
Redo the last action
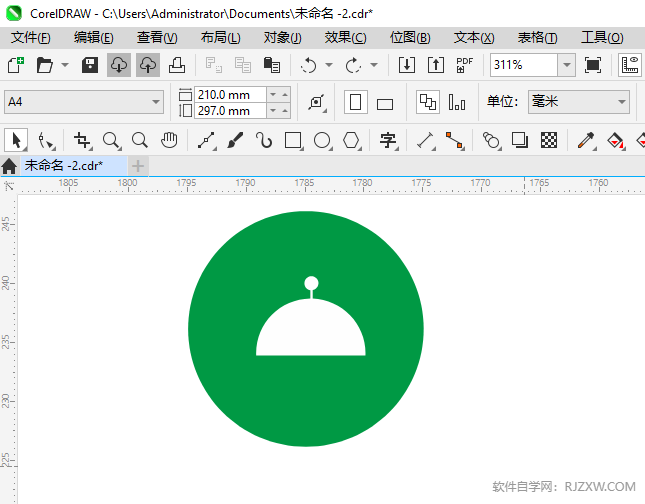click(353, 65)
